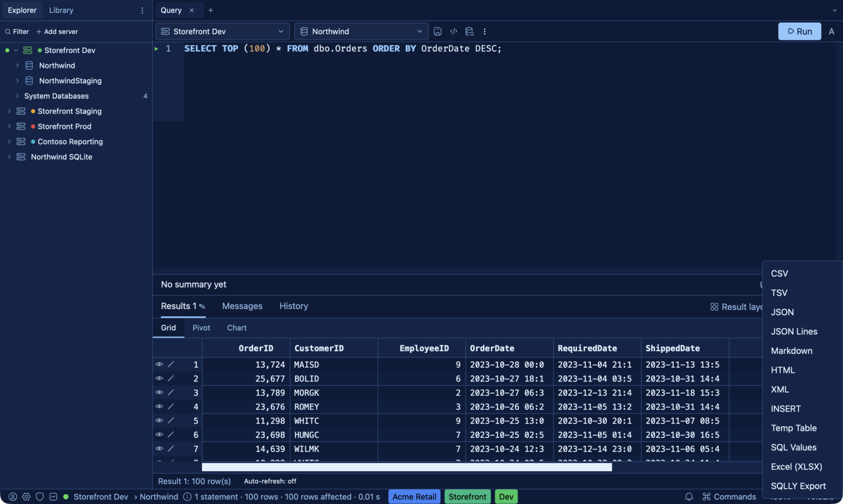
Task: Switch to the Chart view tab
Action: tap(237, 328)
